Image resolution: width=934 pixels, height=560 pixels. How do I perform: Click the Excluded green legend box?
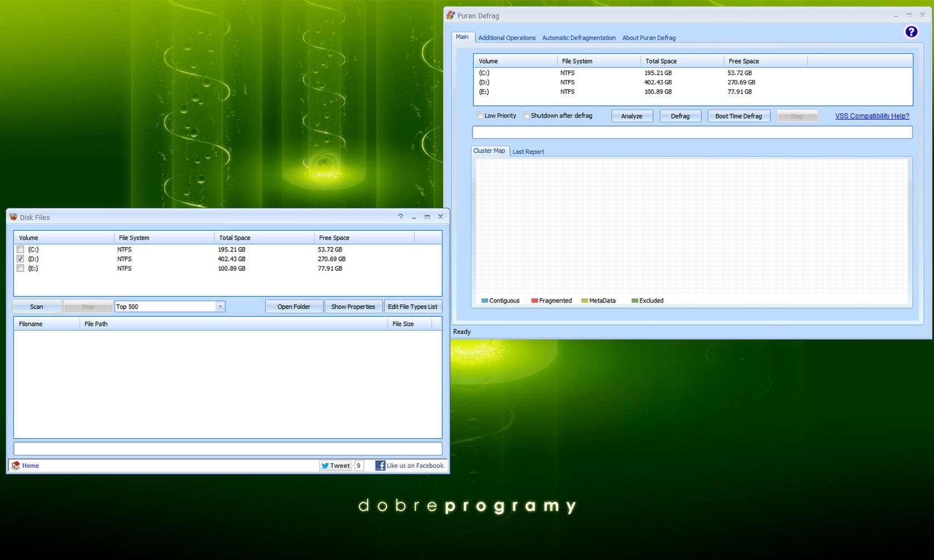pos(634,301)
